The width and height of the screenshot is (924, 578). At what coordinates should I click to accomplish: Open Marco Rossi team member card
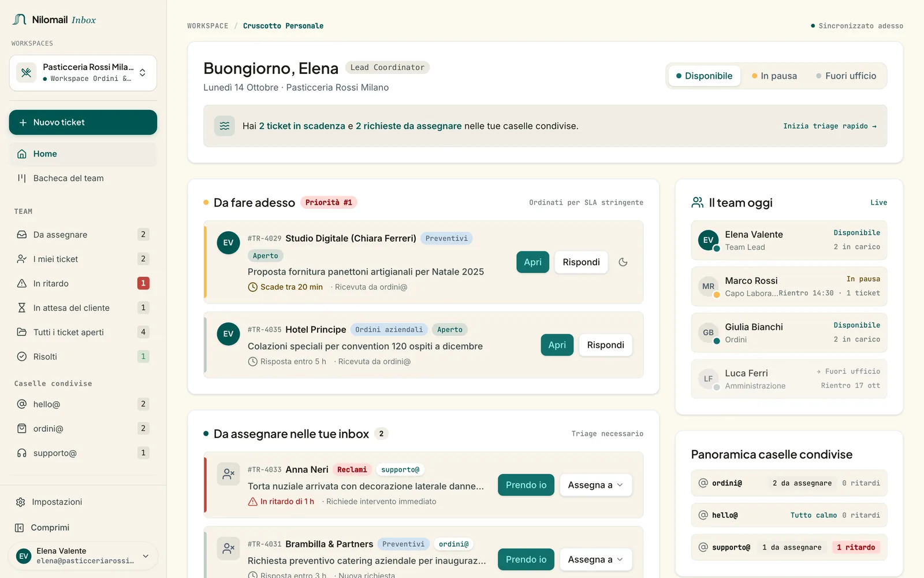[789, 287]
